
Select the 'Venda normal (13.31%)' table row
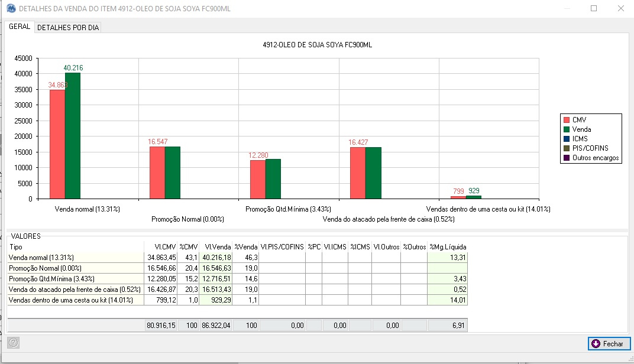(x=237, y=258)
